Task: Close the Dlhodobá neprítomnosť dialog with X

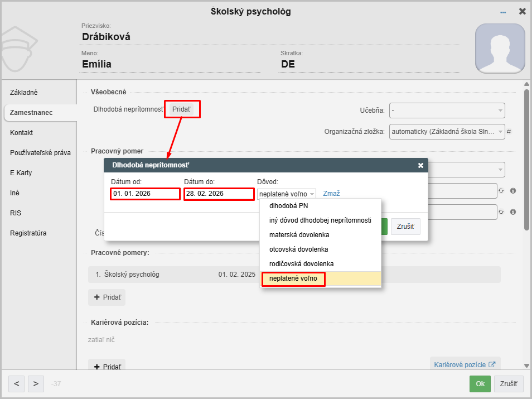Action: point(420,165)
